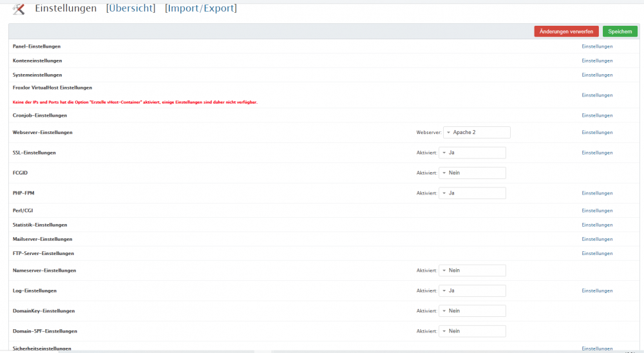Open the Übersicht tab link
Image resolution: width=644 pixels, height=353 pixels.
(x=131, y=8)
